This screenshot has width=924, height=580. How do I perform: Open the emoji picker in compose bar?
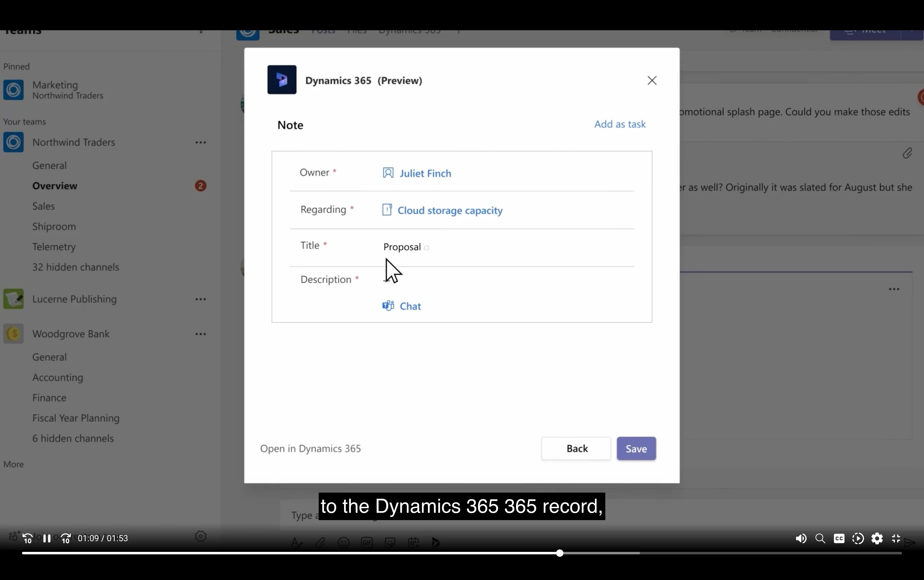tap(344, 542)
